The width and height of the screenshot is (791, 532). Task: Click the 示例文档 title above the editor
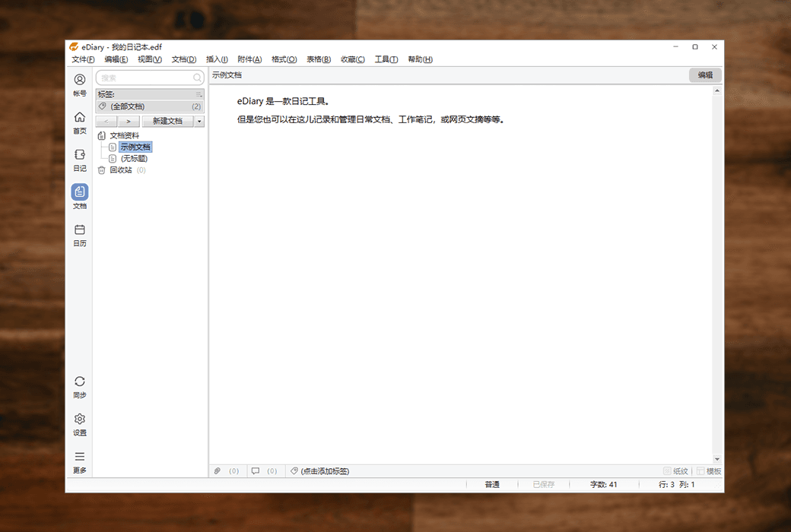(x=227, y=75)
